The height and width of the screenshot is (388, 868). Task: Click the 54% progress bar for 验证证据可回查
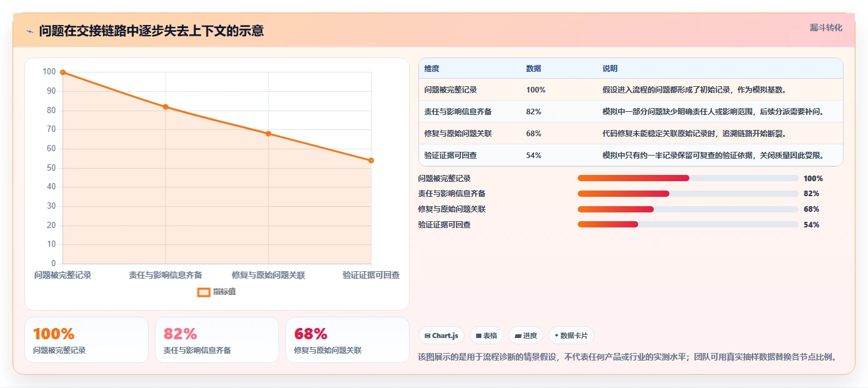(x=688, y=224)
